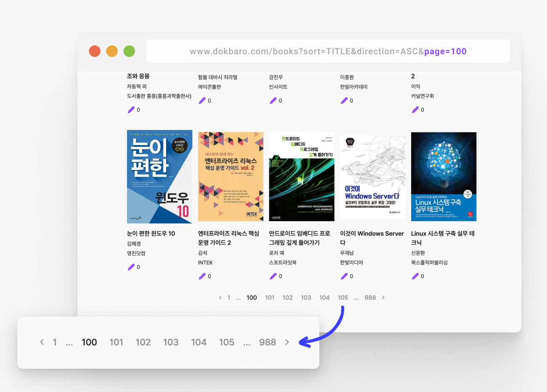
Task: Click the dokbaro.com URL address bar
Action: (x=328, y=51)
